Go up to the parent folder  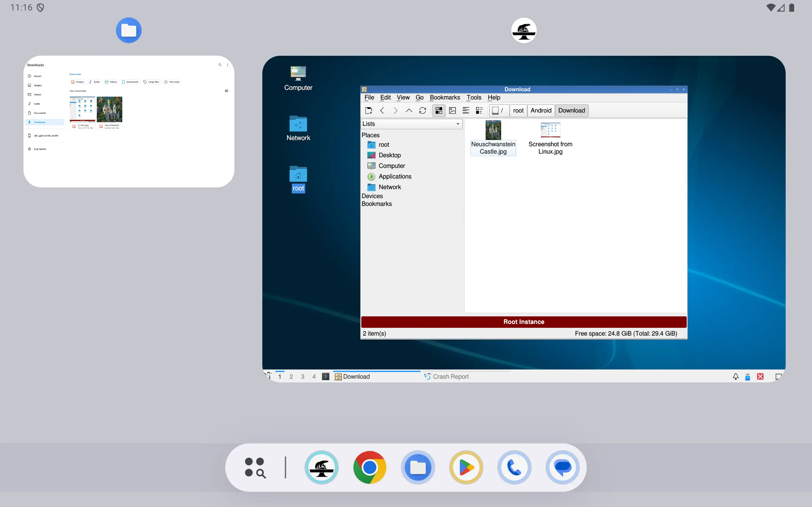pyautogui.click(x=409, y=110)
